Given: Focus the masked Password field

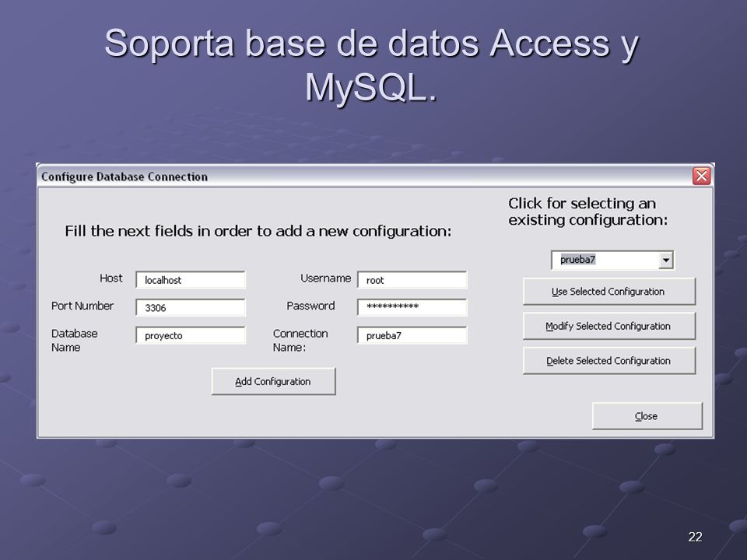Looking at the screenshot, I should [x=412, y=308].
